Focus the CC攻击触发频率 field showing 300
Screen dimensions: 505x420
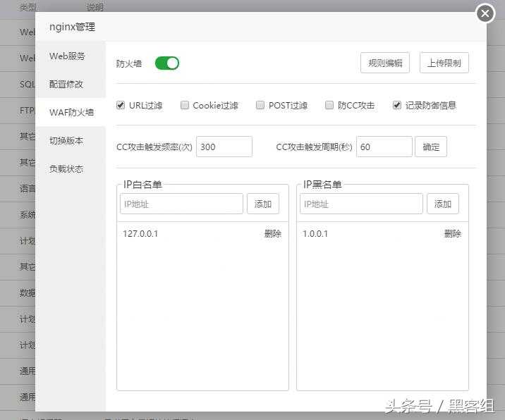point(224,147)
